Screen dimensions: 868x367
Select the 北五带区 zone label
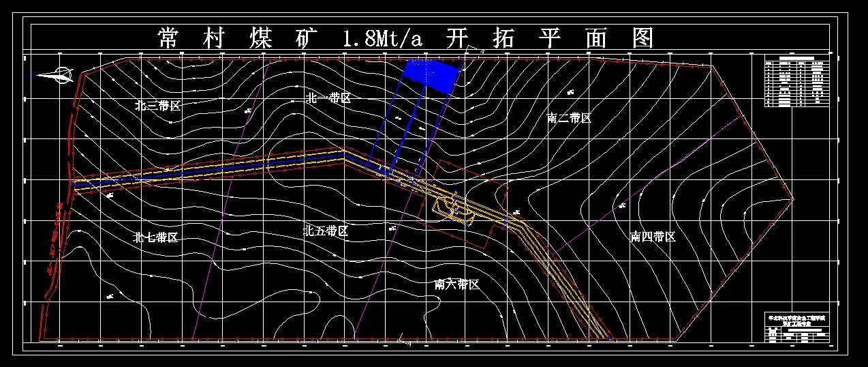(x=326, y=231)
